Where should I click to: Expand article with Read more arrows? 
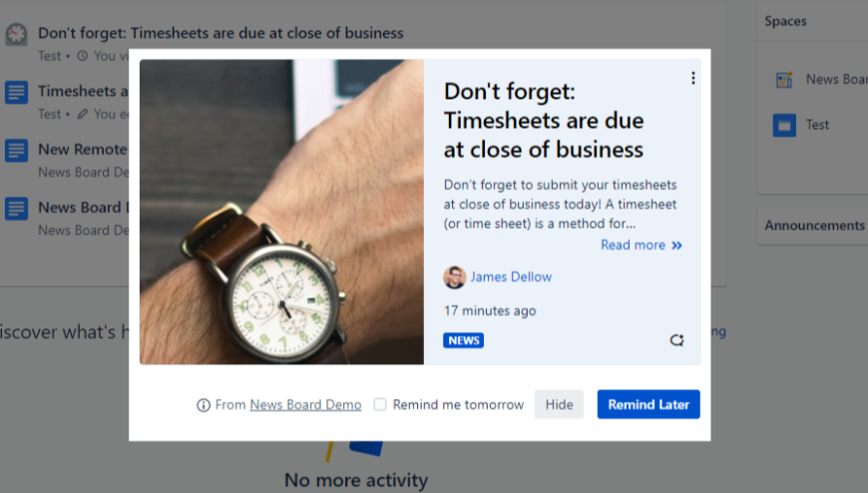642,246
